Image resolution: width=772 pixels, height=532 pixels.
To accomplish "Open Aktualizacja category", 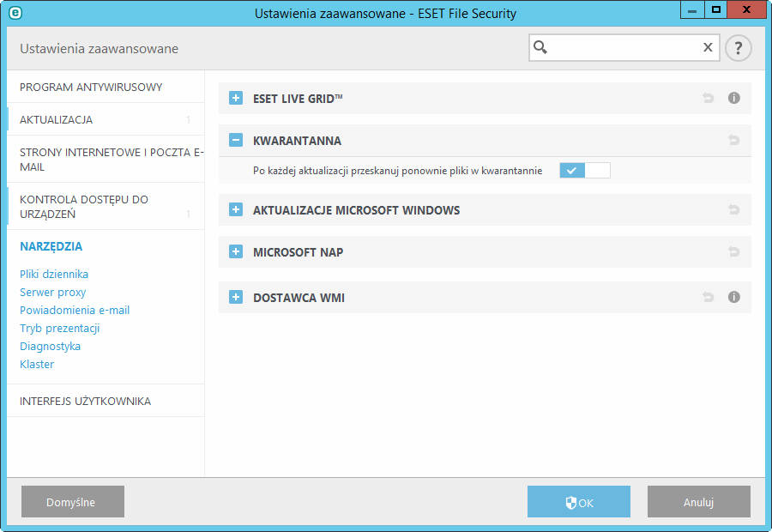I will (106, 120).
